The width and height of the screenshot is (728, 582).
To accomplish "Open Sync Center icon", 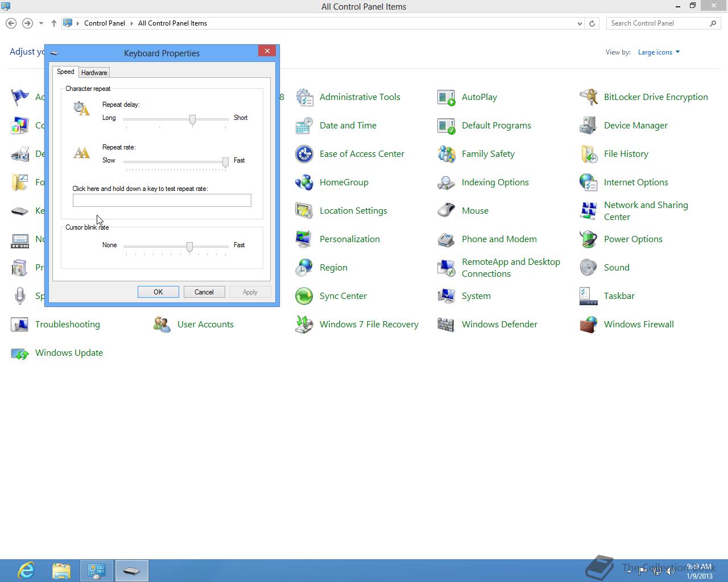I will coord(304,296).
